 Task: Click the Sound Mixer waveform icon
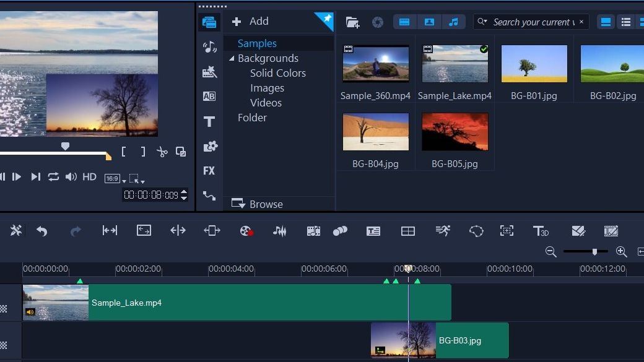click(x=280, y=231)
